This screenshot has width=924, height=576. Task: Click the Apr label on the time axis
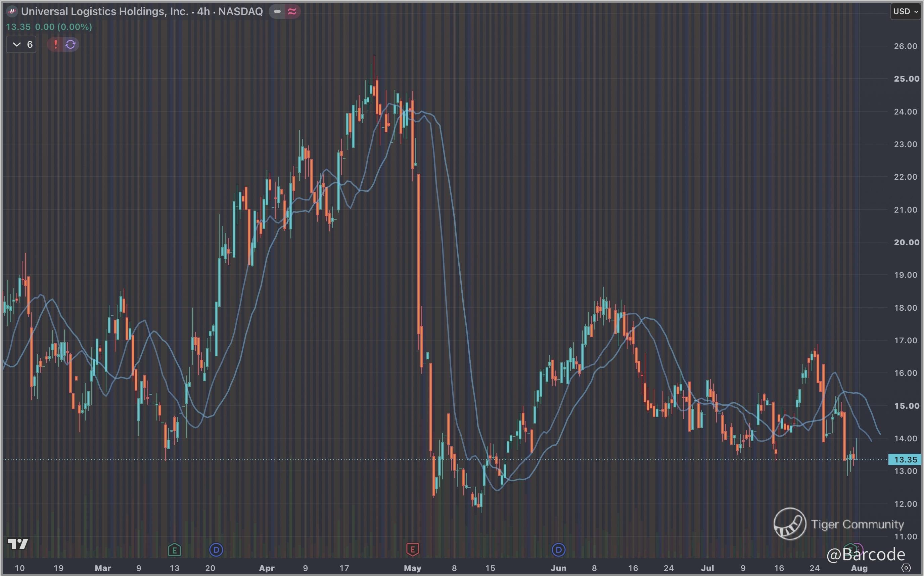(x=267, y=568)
